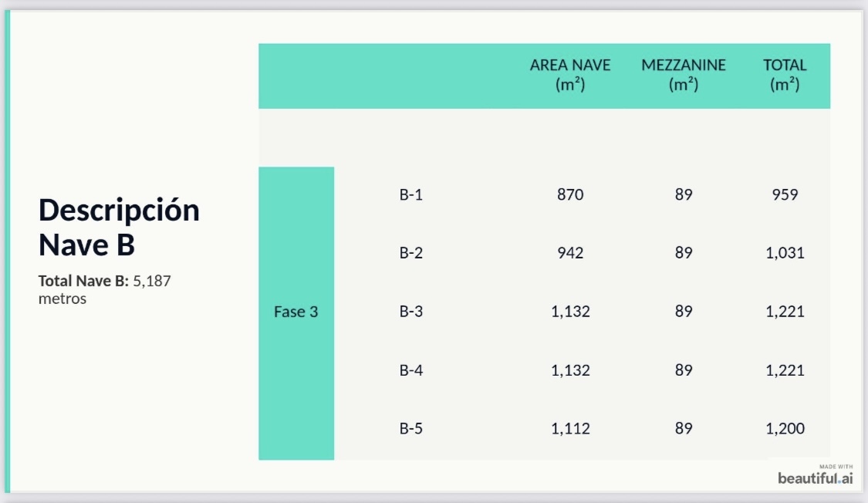868x503 pixels.
Task: Click the "Descripción Nave B" slide title
Action: [x=119, y=227]
